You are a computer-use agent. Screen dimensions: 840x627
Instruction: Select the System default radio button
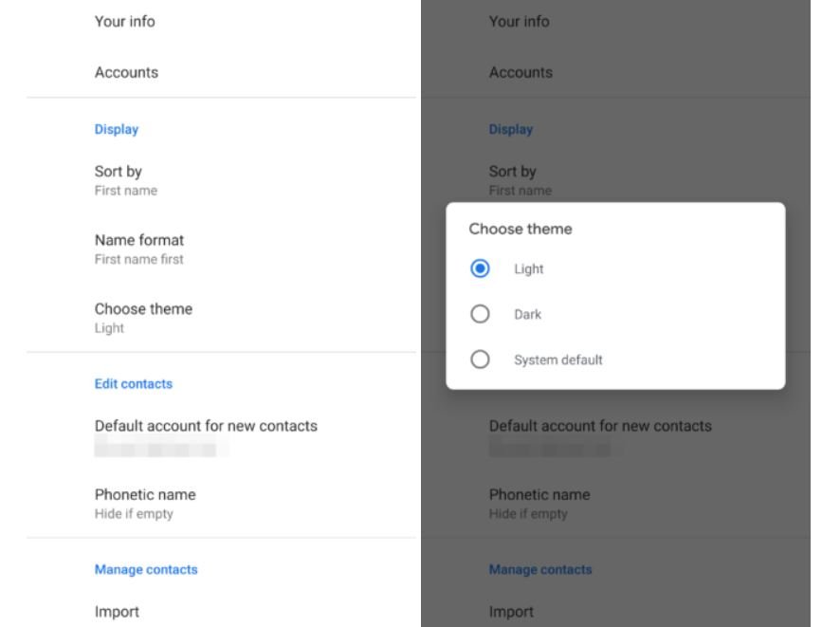point(481,360)
